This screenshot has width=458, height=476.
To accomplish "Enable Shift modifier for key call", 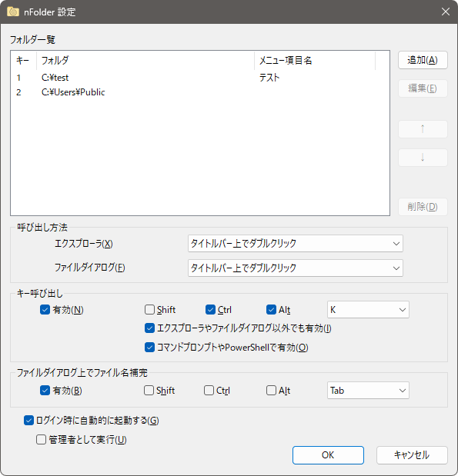I will tap(149, 310).
